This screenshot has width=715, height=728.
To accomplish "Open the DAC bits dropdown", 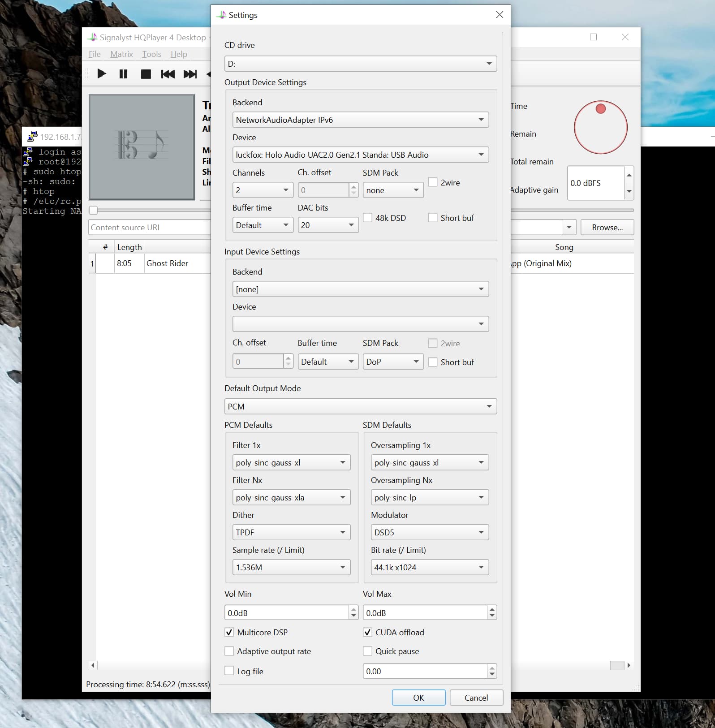I will pyautogui.click(x=328, y=225).
